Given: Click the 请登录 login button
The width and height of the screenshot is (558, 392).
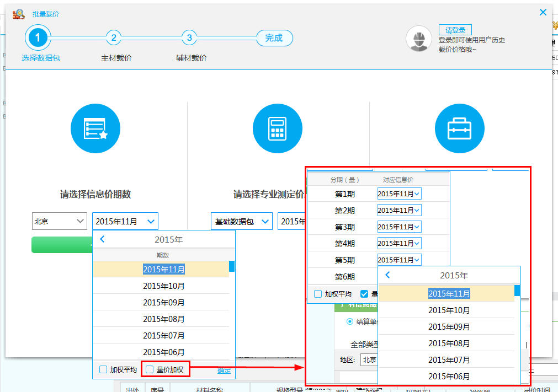Looking at the screenshot, I should point(455,30).
